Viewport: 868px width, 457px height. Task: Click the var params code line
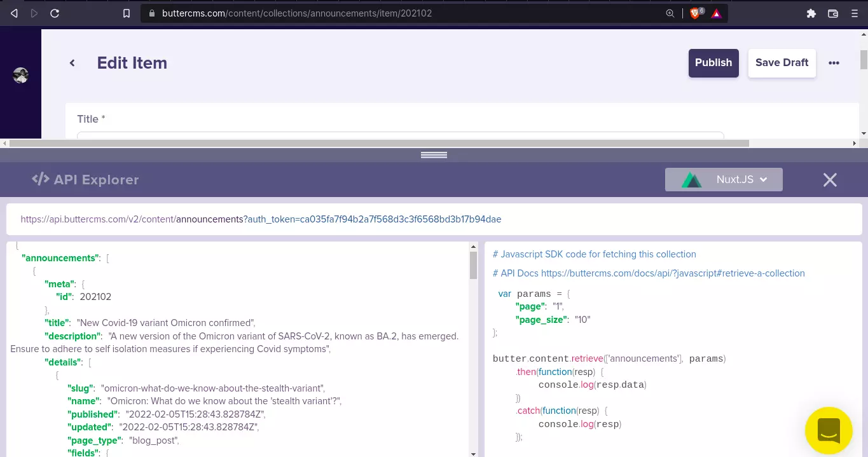point(534,294)
